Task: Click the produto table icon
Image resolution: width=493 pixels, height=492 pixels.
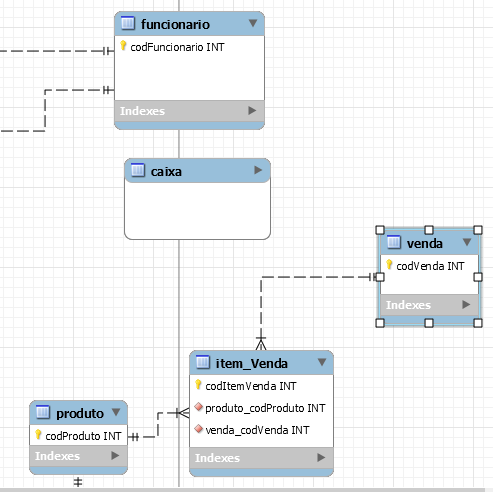Action: pos(43,412)
